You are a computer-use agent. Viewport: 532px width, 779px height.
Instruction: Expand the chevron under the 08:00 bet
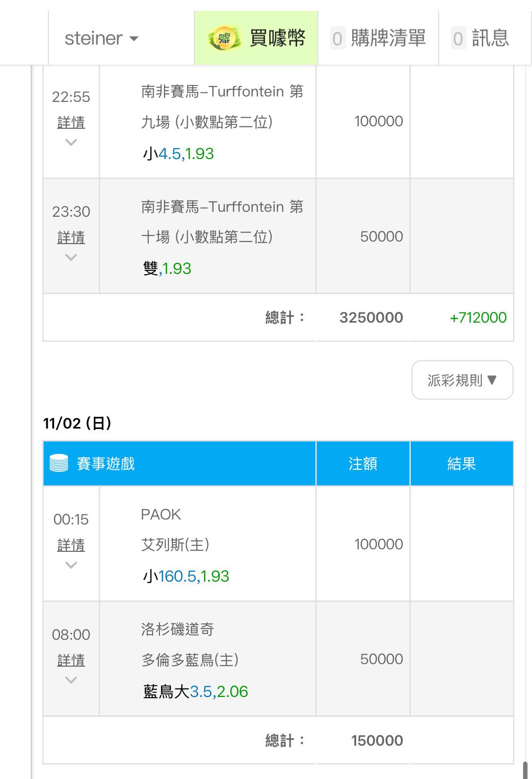(71, 680)
